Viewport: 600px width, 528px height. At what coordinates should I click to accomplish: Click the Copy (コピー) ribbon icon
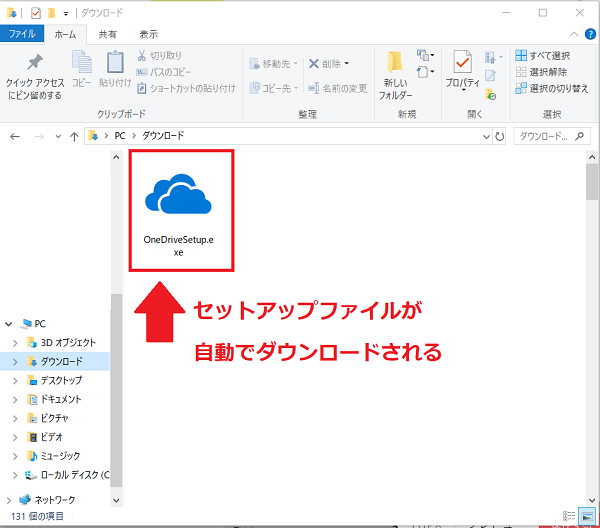82,62
